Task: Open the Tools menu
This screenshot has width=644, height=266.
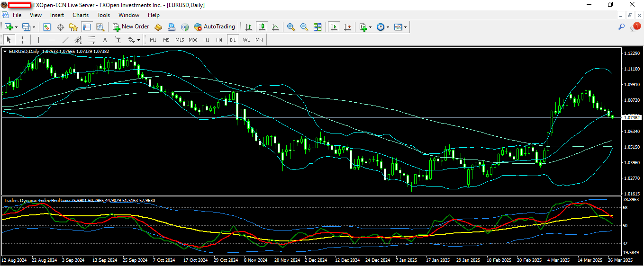Action: [x=103, y=15]
